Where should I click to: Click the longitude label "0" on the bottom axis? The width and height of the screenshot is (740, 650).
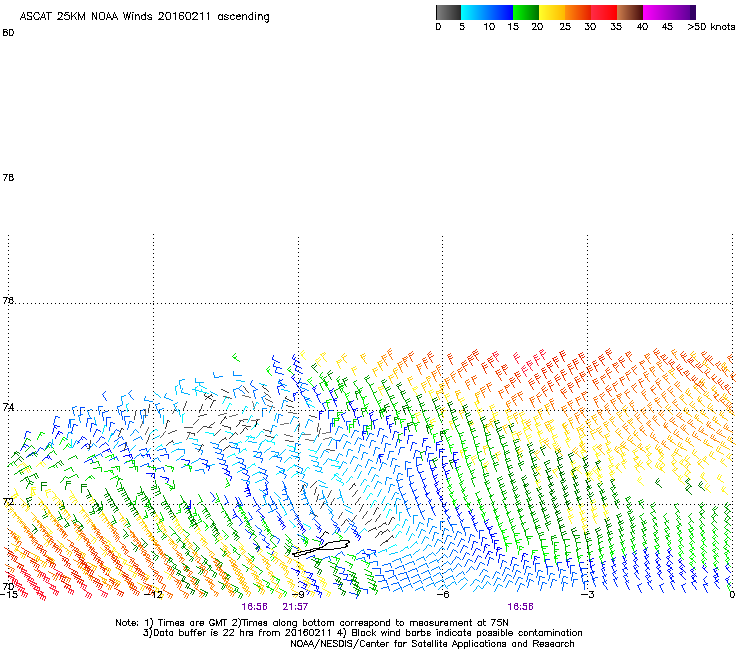click(732, 595)
